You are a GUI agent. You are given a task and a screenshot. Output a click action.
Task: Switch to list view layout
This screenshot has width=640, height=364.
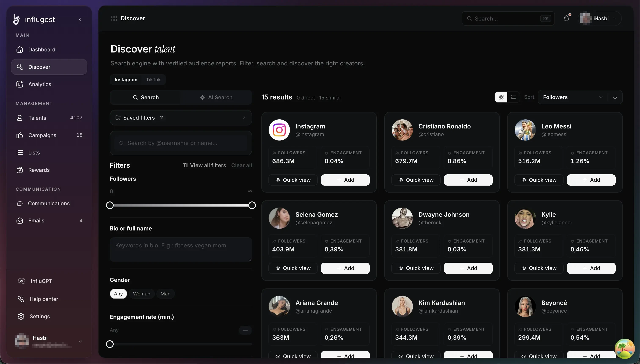click(x=513, y=97)
